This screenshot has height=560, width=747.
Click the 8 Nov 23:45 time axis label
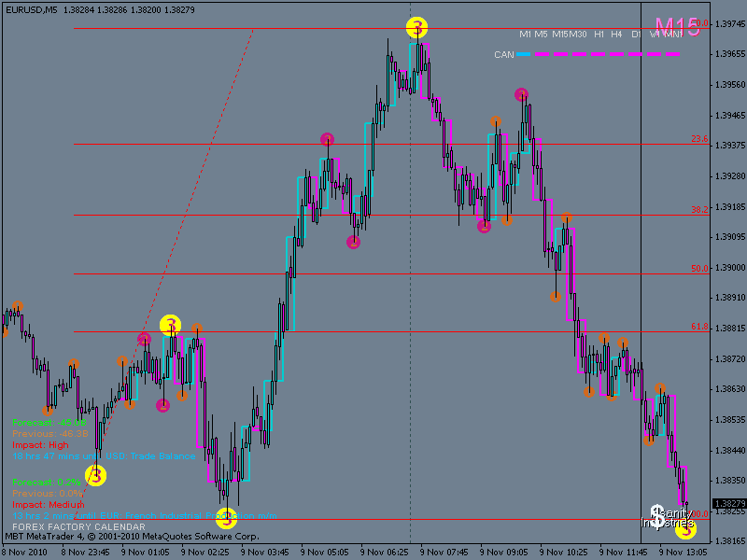coord(85,553)
